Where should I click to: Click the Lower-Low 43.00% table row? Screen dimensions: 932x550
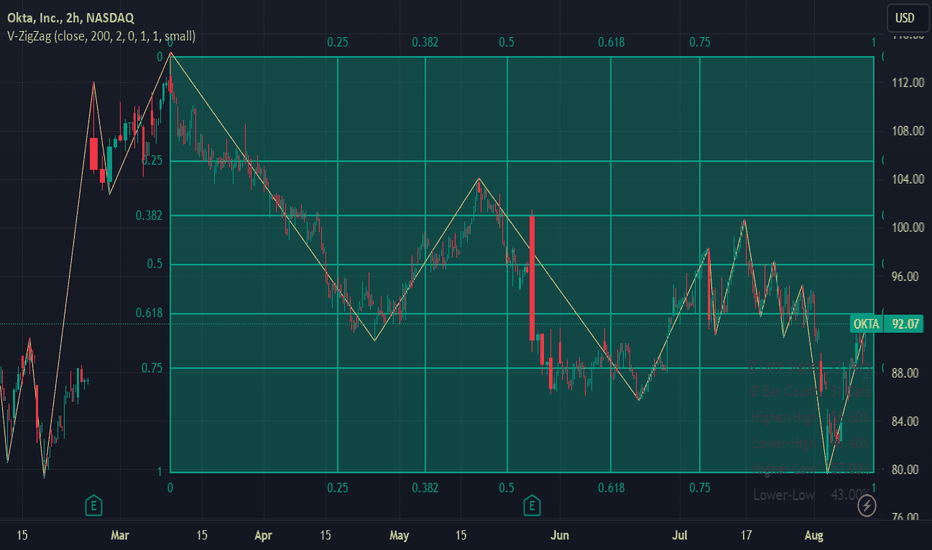pyautogui.click(x=811, y=495)
